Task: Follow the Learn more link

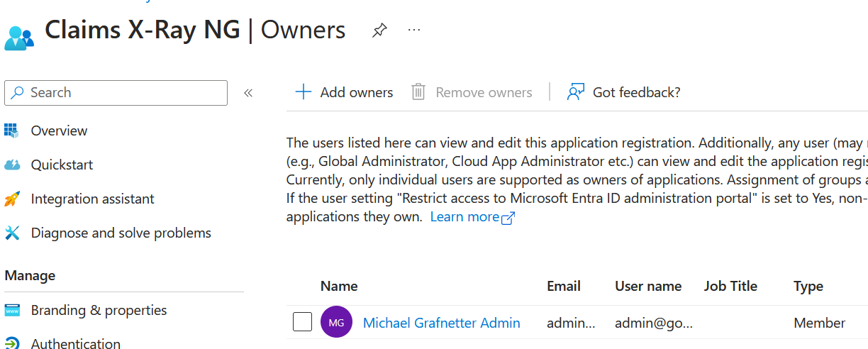Action: (464, 217)
